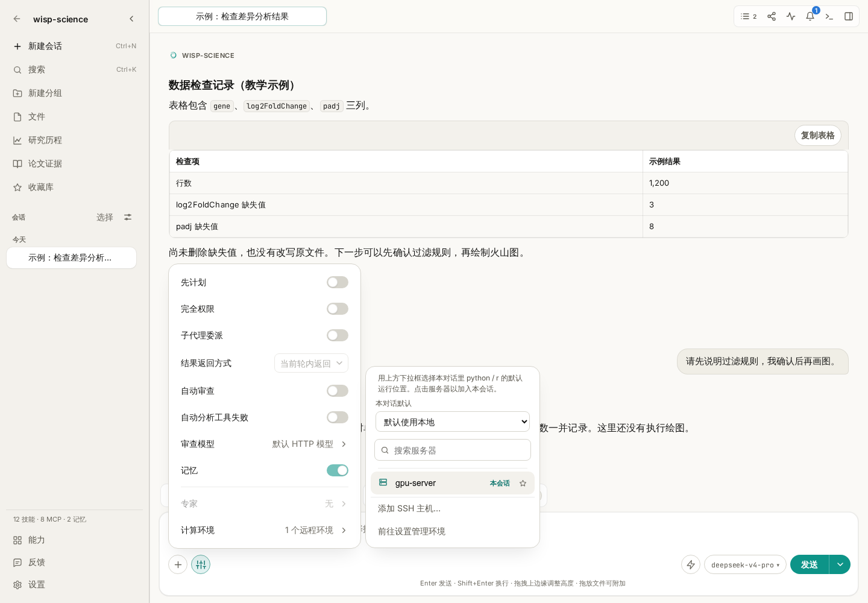The width and height of the screenshot is (868, 603).
Task: Enable 完全权限 switch
Action: point(338,309)
